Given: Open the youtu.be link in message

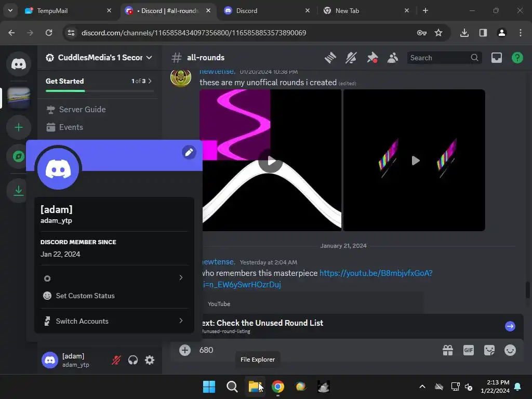Looking at the screenshot, I should [376, 273].
